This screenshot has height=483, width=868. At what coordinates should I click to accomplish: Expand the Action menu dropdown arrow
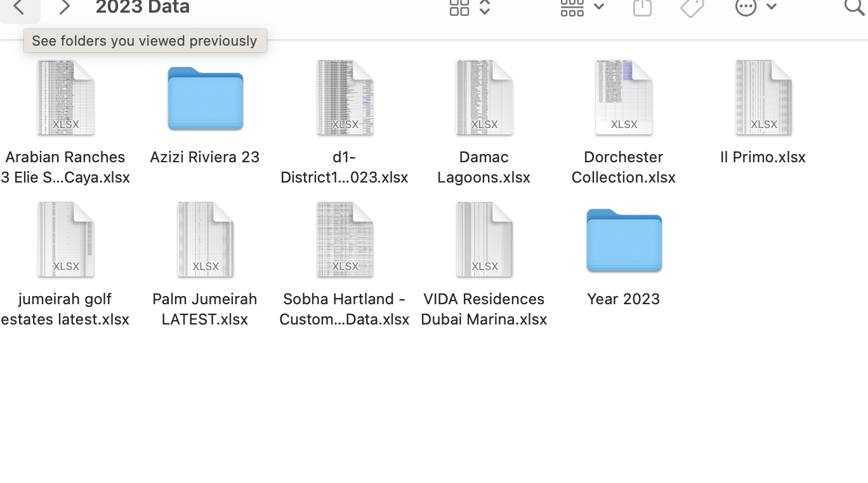coord(772,7)
